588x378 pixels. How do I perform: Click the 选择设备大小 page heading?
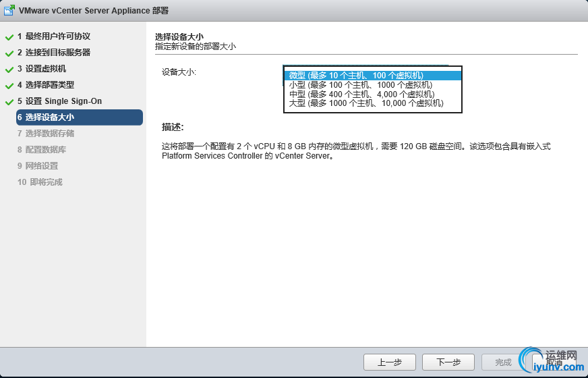point(179,36)
